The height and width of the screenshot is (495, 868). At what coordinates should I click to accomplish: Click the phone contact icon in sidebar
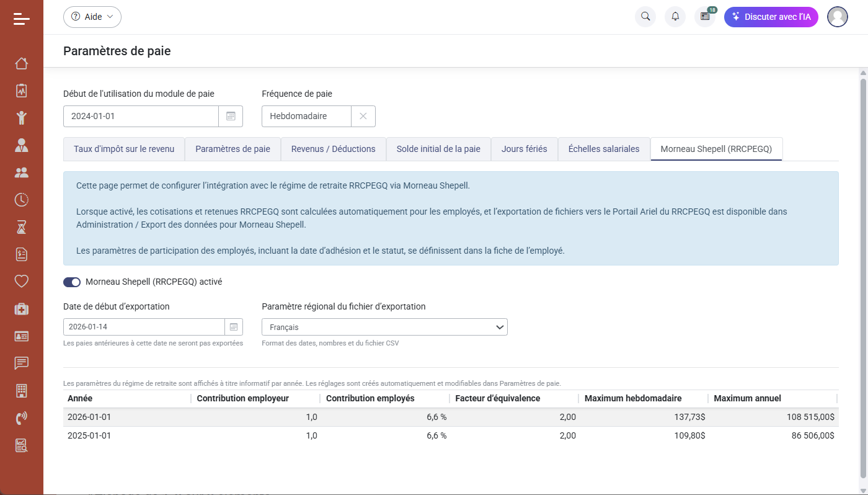(21, 417)
